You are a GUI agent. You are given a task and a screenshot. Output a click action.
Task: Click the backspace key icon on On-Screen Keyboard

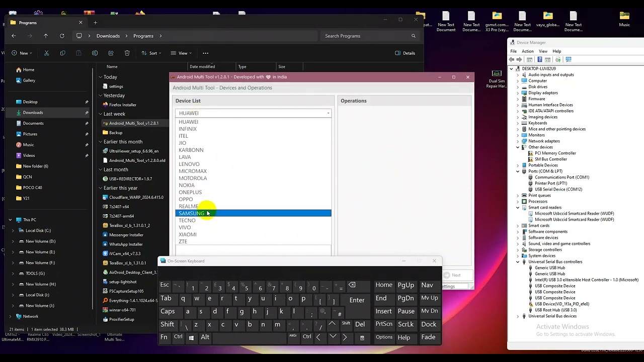coord(352,285)
